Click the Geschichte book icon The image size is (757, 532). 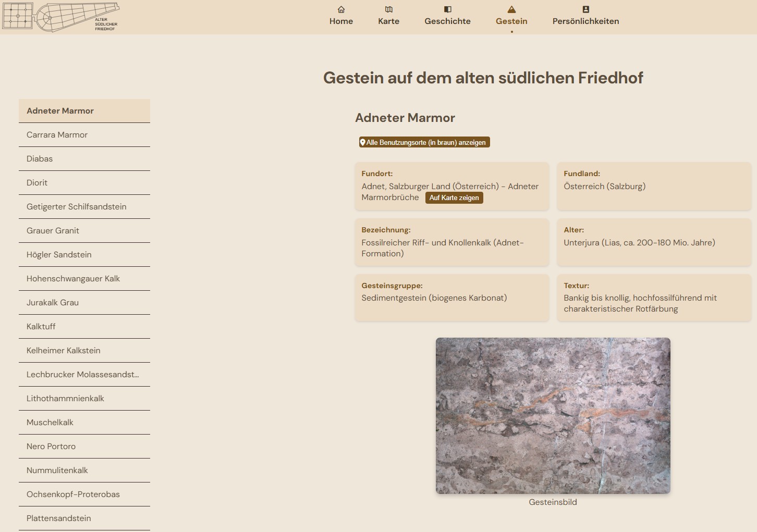tap(447, 9)
